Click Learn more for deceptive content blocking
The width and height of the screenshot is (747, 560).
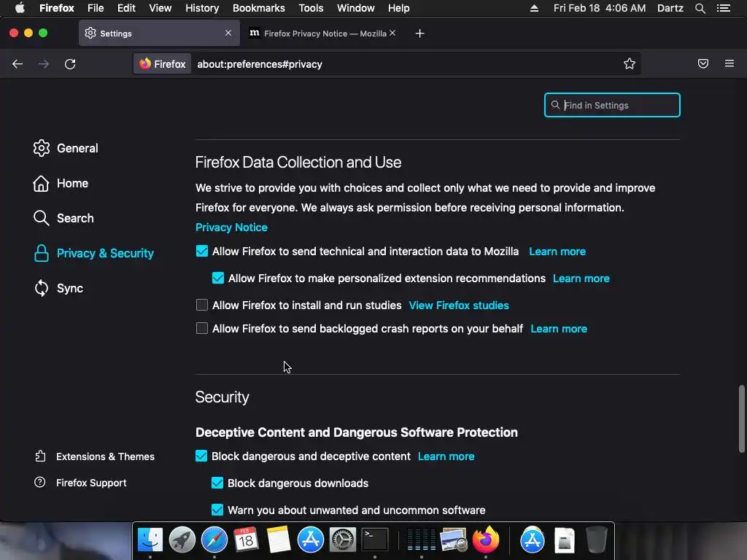(x=446, y=456)
